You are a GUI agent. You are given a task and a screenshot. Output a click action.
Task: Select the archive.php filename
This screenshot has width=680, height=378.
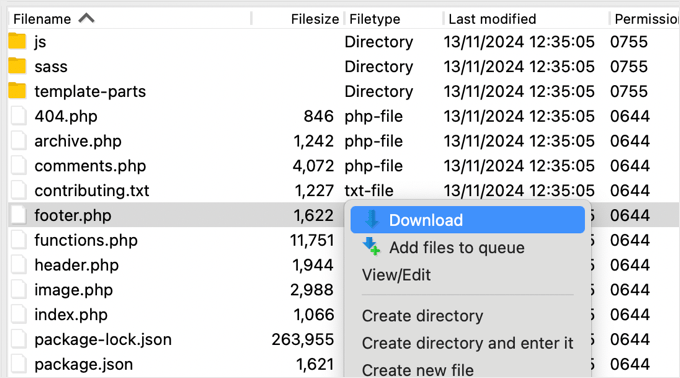click(78, 141)
